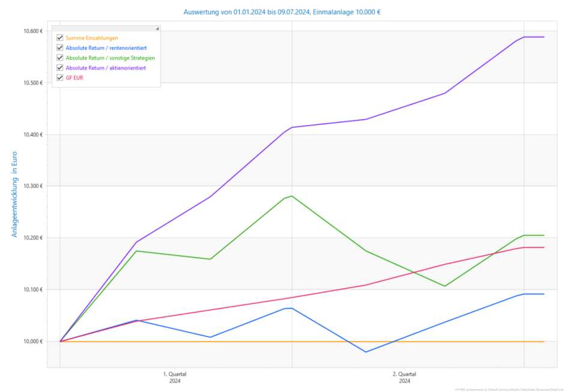Disable the Absolute Return / sonstige Strategien checkbox
565x392 pixels.
[60, 58]
